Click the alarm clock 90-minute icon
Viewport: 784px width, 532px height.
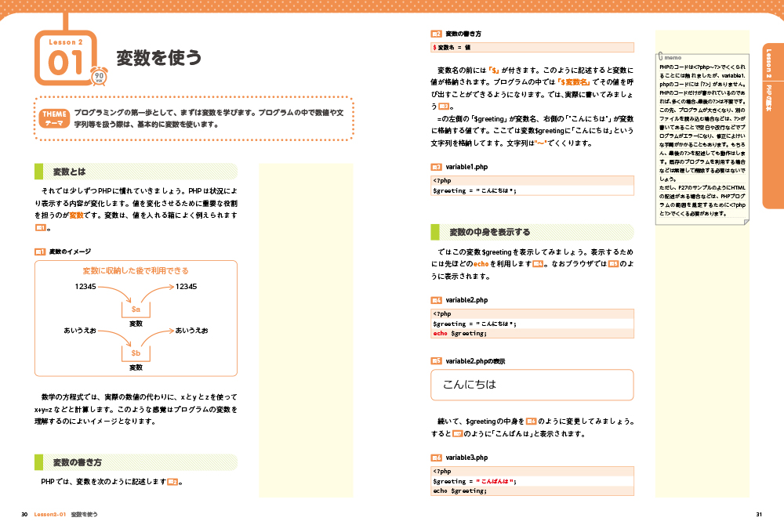[99, 76]
